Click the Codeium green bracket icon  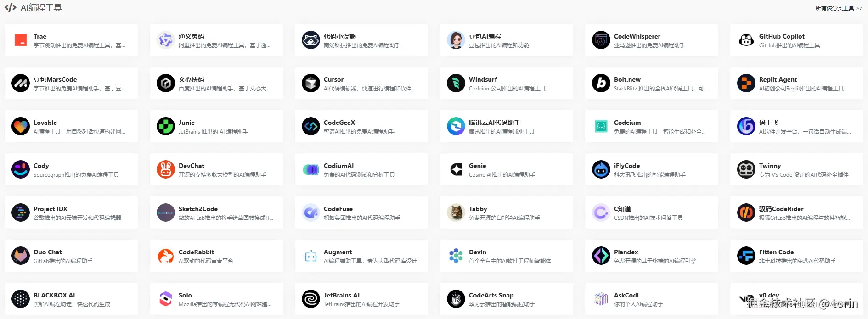tap(601, 127)
